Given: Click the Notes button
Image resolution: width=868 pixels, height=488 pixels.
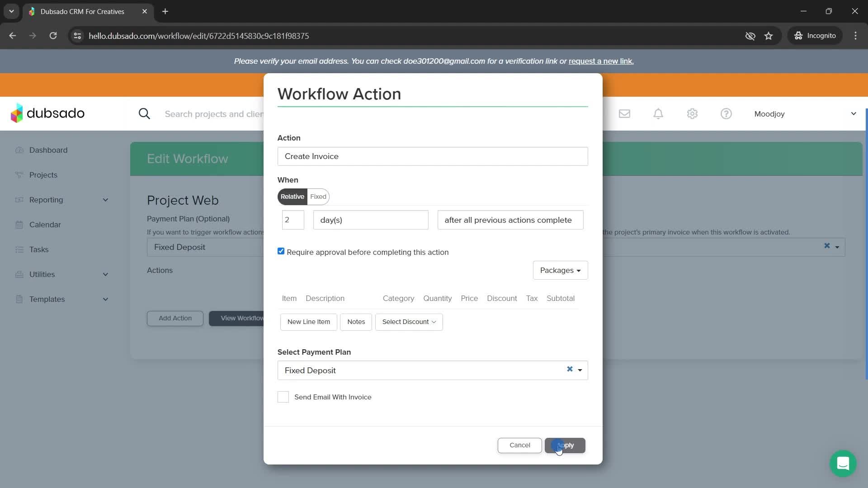Looking at the screenshot, I should [x=356, y=322].
